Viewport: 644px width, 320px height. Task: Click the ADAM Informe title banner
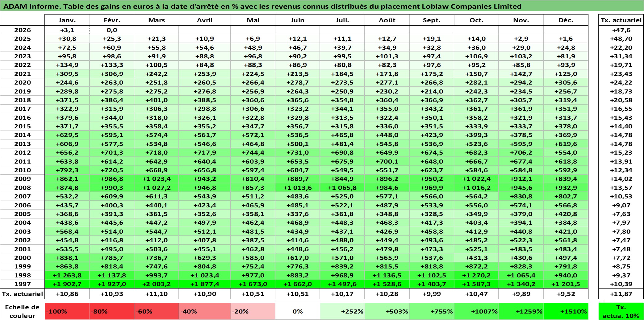click(x=322, y=6)
